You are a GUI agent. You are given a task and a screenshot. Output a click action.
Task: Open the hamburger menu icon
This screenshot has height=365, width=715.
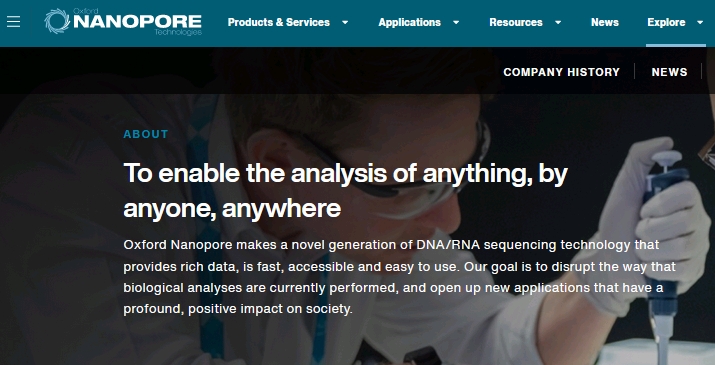click(x=14, y=21)
